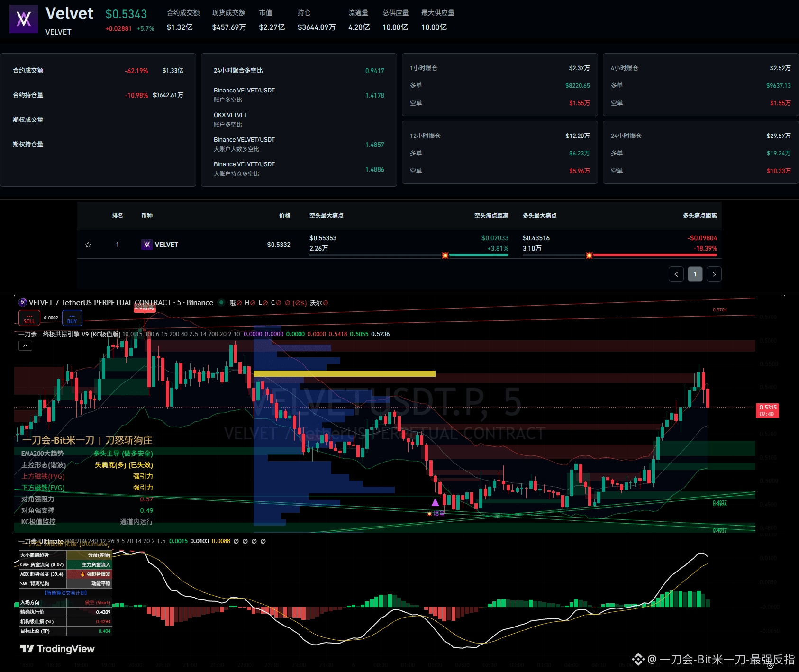Click the VELVET coin icon in ranking row
The image size is (799, 672).
[147, 245]
